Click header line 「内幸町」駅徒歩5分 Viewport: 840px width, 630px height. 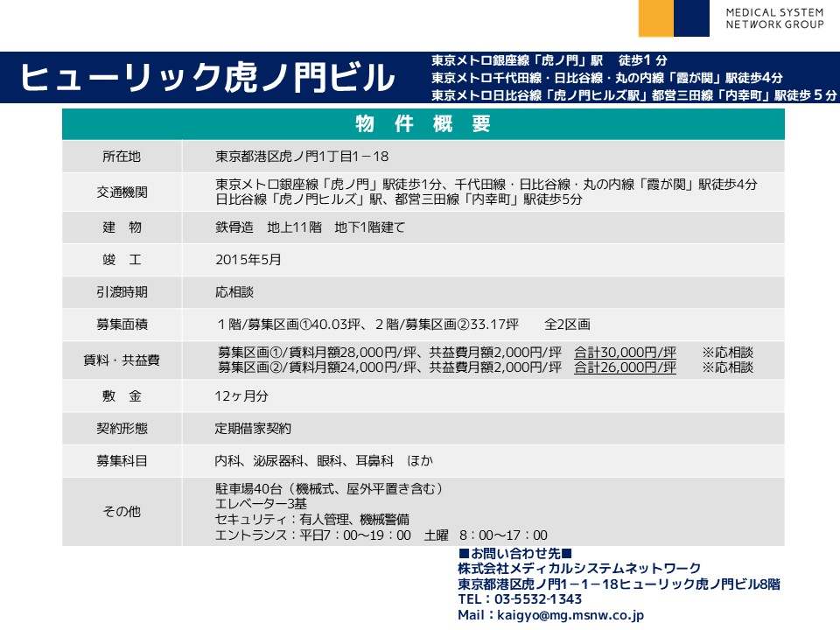click(x=633, y=95)
